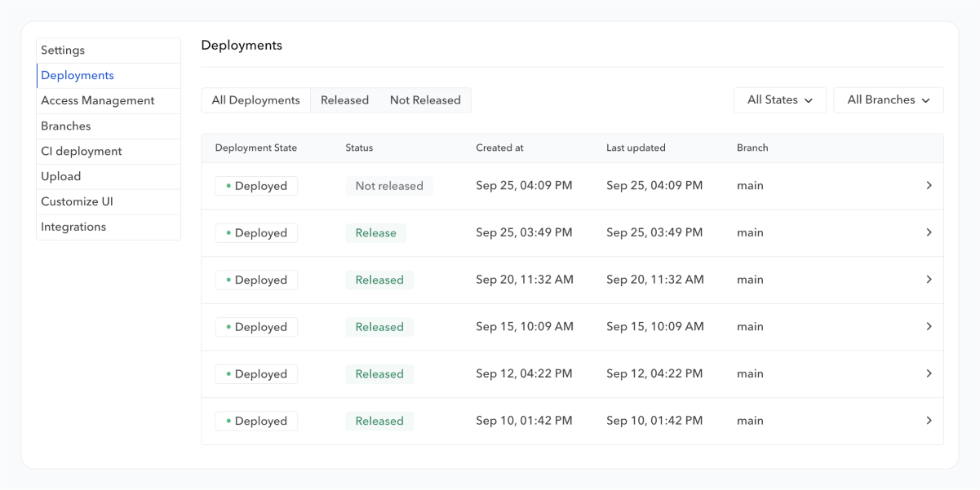Expand the All Branches dropdown

(x=888, y=100)
